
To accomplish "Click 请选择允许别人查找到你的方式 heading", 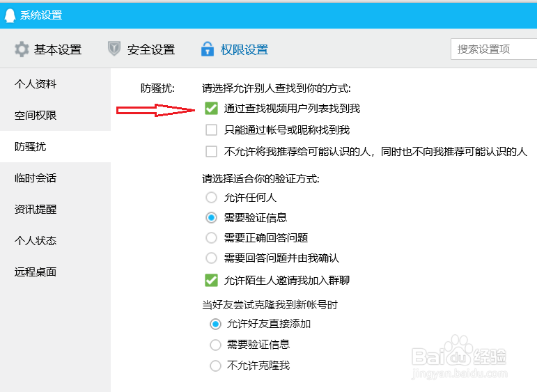I will [x=277, y=88].
